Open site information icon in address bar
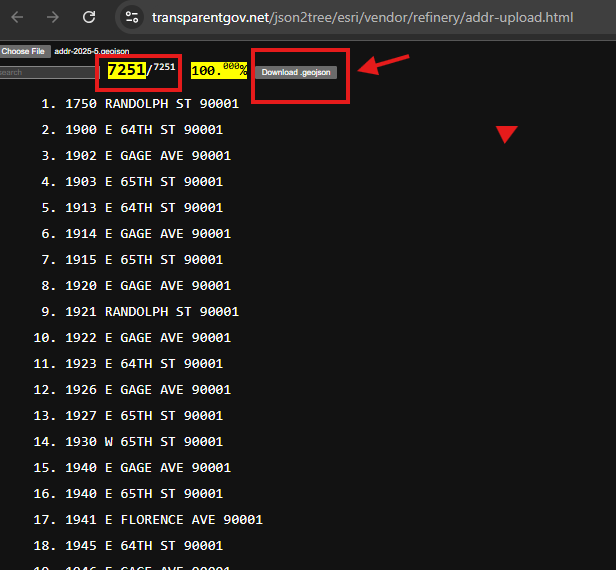 click(133, 17)
